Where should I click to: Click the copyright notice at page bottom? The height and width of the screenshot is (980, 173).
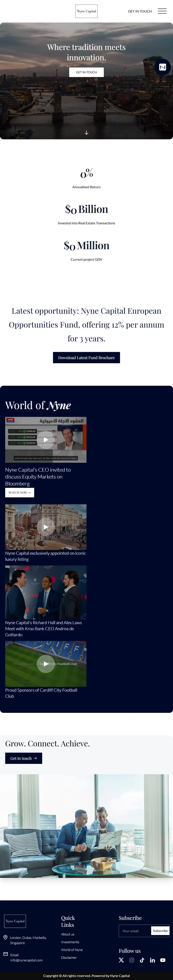[86, 975]
